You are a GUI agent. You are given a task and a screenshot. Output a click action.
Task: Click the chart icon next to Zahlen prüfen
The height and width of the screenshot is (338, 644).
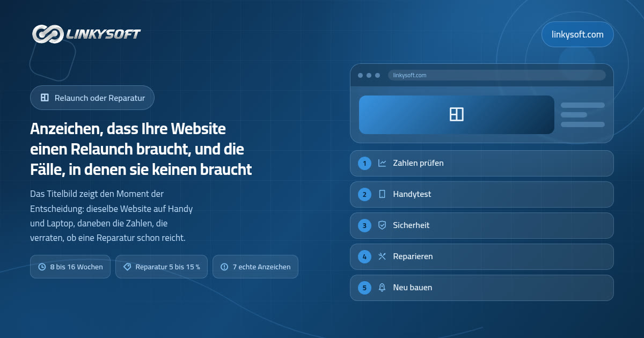click(382, 163)
